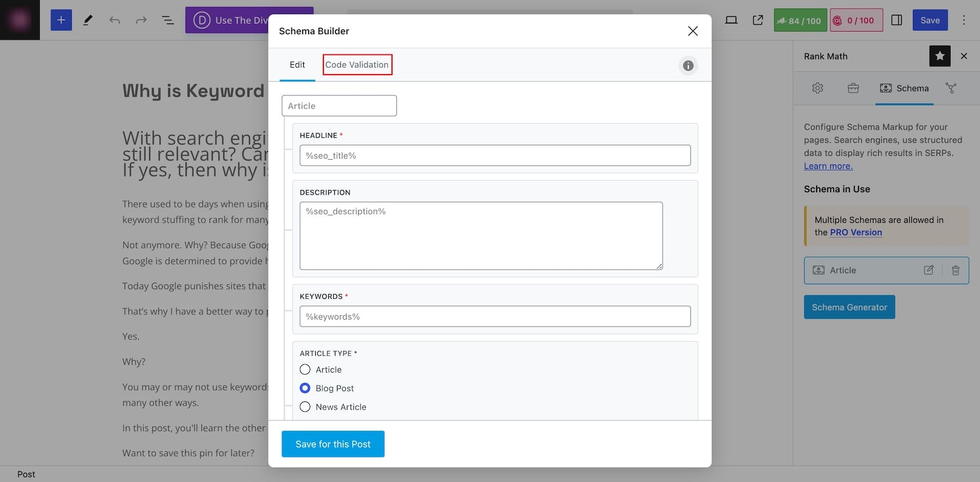This screenshot has height=482, width=980.
Task: Click the Keywords input field
Action: [x=495, y=316]
